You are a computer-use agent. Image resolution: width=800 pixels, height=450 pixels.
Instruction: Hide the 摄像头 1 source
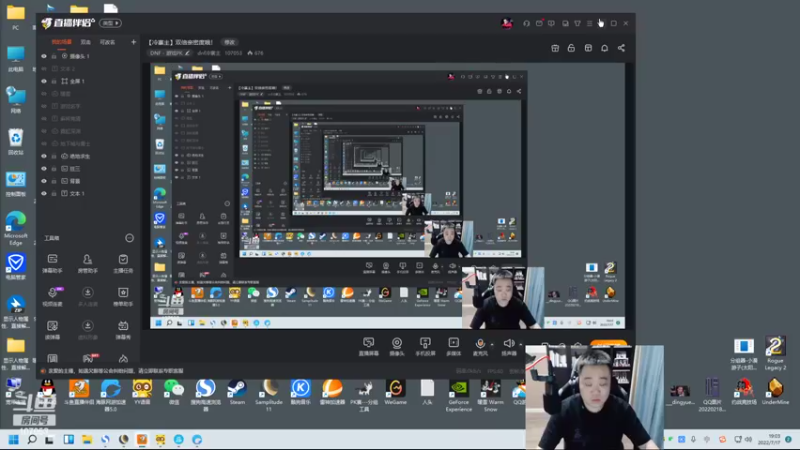(44, 56)
